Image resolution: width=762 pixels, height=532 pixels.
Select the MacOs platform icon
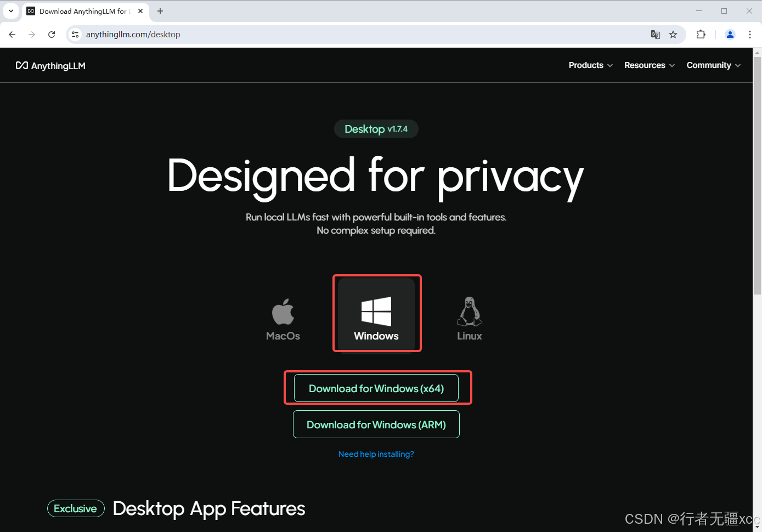283,319
